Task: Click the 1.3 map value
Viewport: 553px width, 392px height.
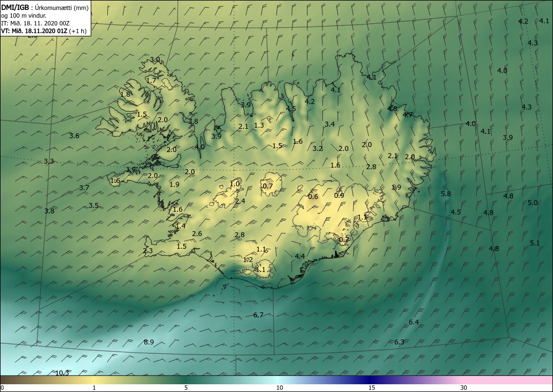Action: point(259,126)
